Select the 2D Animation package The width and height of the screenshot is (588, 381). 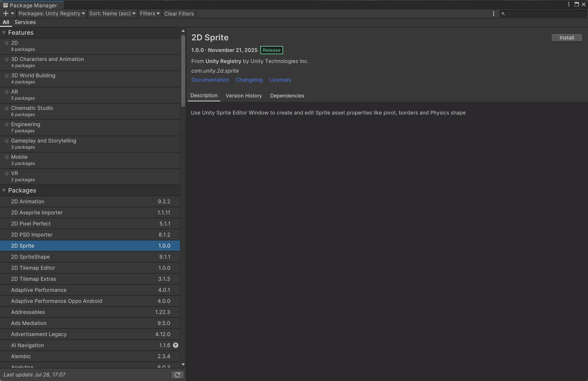click(90, 201)
